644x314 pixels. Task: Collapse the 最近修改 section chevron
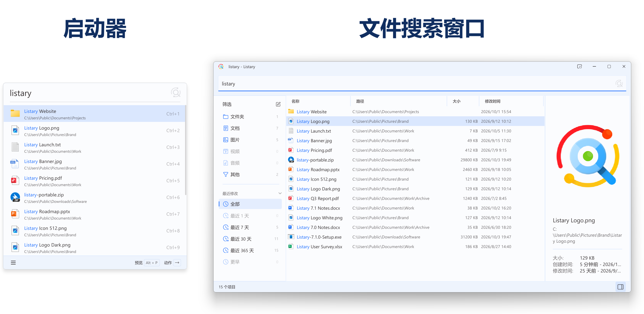[x=280, y=193]
